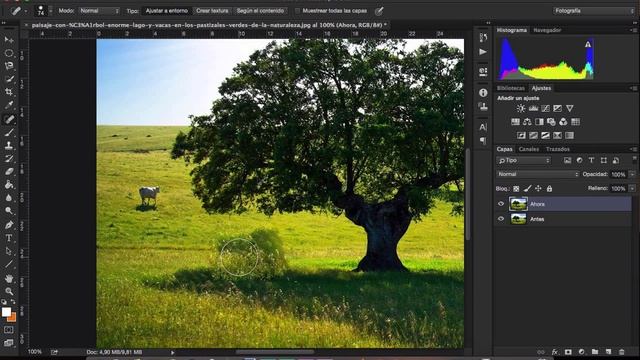The height and width of the screenshot is (360, 640).
Task: Open the Modo dropdown set to Normal
Action: click(x=99, y=11)
